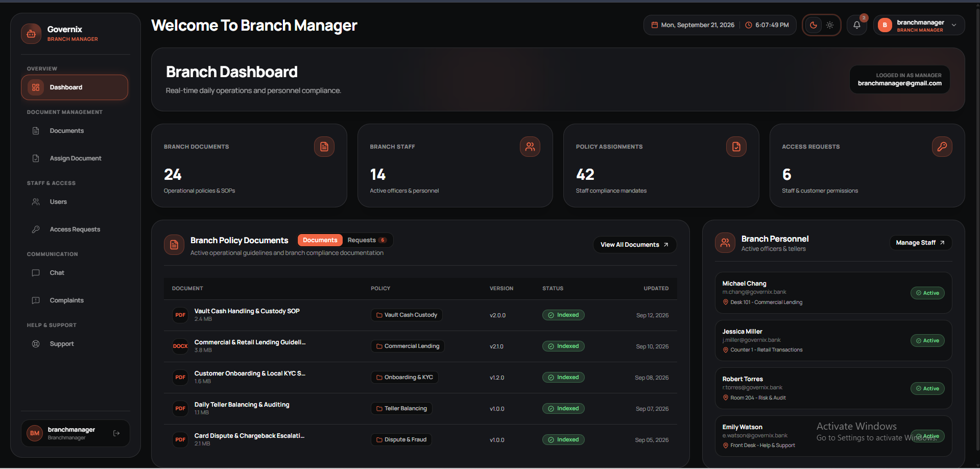The width and height of the screenshot is (980, 469).
Task: Select the Documents tab
Action: tap(320, 240)
